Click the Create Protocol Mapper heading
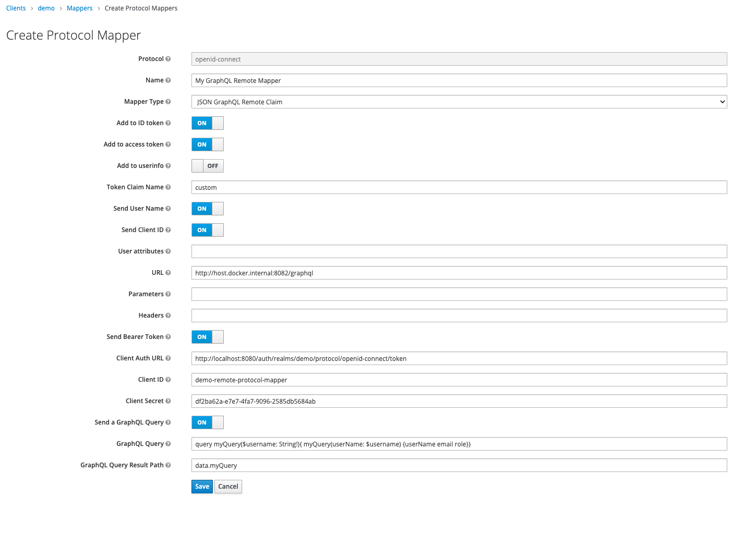The width and height of the screenshot is (756, 545). pyautogui.click(x=74, y=35)
